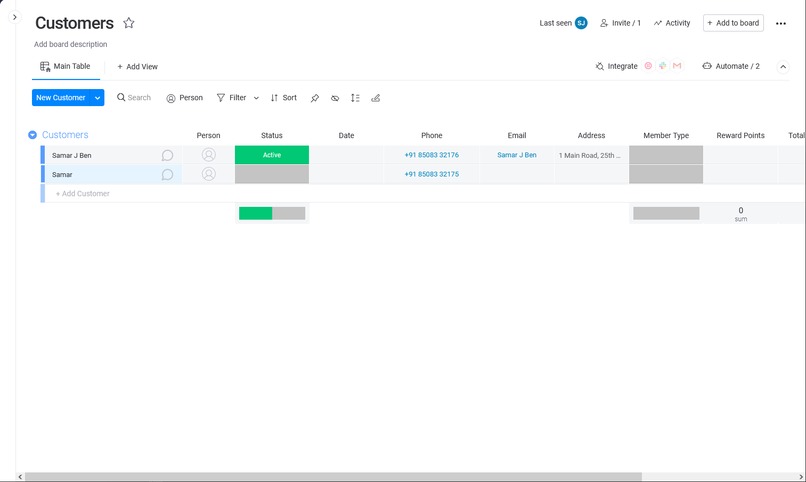
Task: Collapse the board header with chevron
Action: point(782,67)
